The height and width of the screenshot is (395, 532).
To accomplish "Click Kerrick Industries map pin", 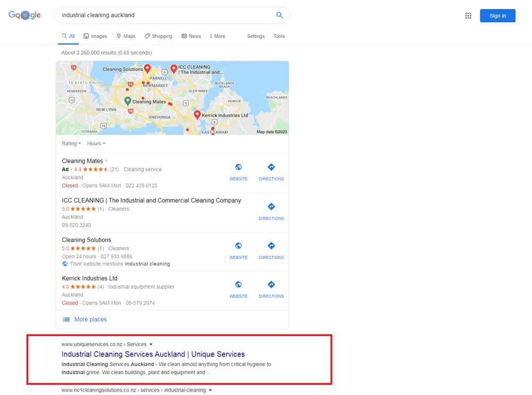I will [197, 115].
